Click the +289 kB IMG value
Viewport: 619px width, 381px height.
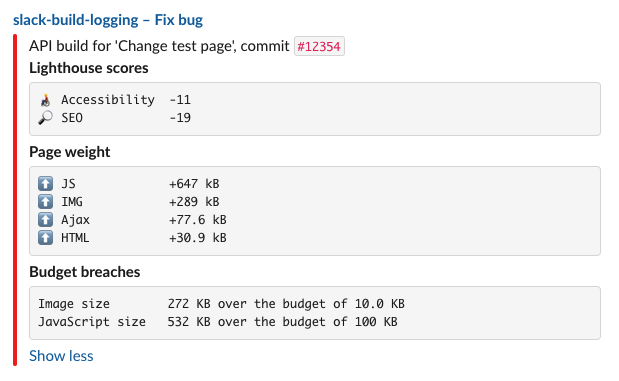tap(194, 202)
